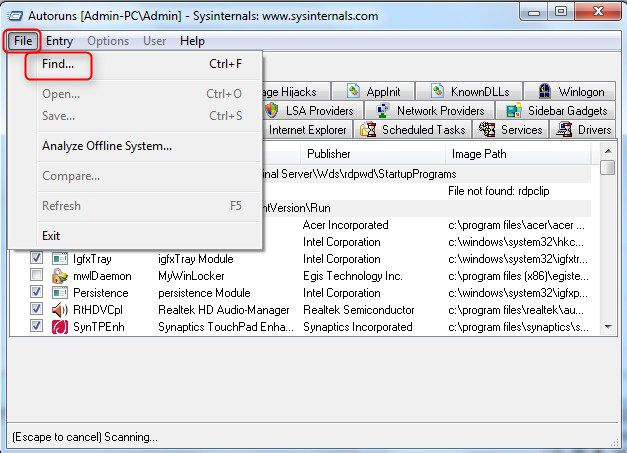Open the Sidebar Gadgets tab
The image size is (627, 453).
coord(556,111)
